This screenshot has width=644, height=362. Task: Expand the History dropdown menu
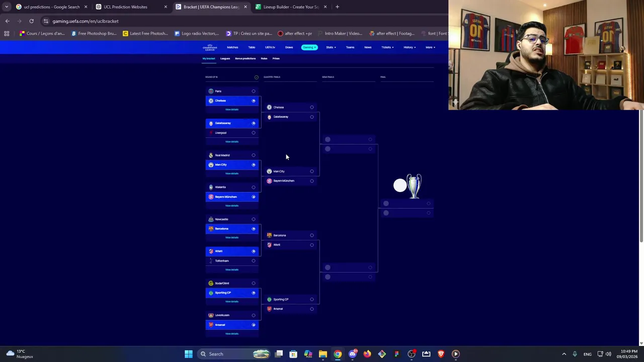[x=410, y=47]
